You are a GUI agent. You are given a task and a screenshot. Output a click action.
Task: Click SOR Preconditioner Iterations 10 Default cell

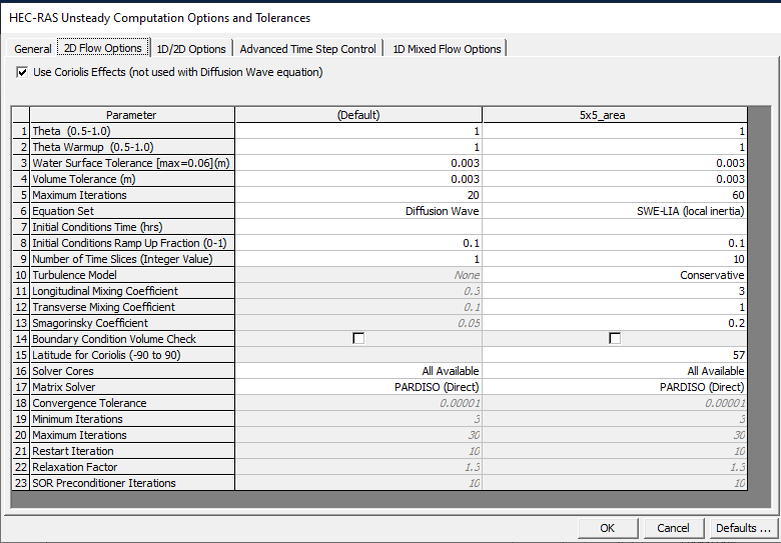(x=358, y=483)
